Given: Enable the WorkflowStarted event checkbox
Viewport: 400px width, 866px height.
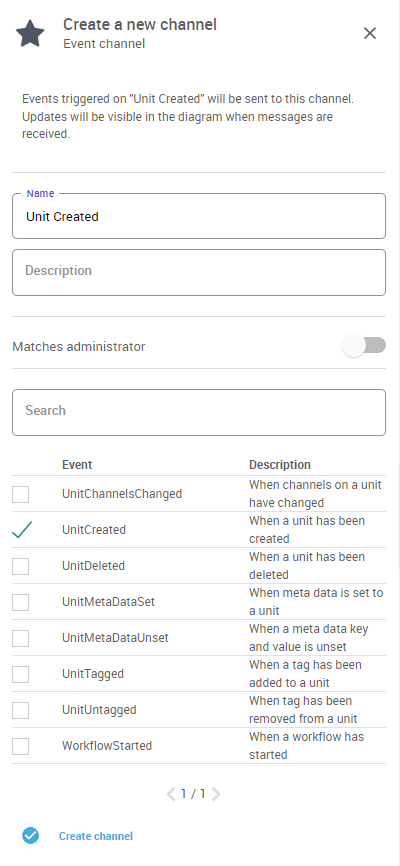Looking at the screenshot, I should pyautogui.click(x=20, y=746).
